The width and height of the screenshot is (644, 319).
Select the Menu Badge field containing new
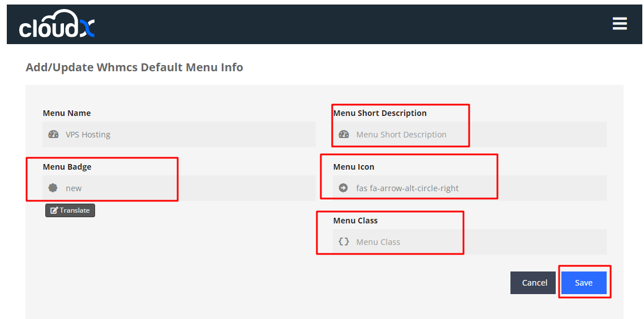pos(187,188)
